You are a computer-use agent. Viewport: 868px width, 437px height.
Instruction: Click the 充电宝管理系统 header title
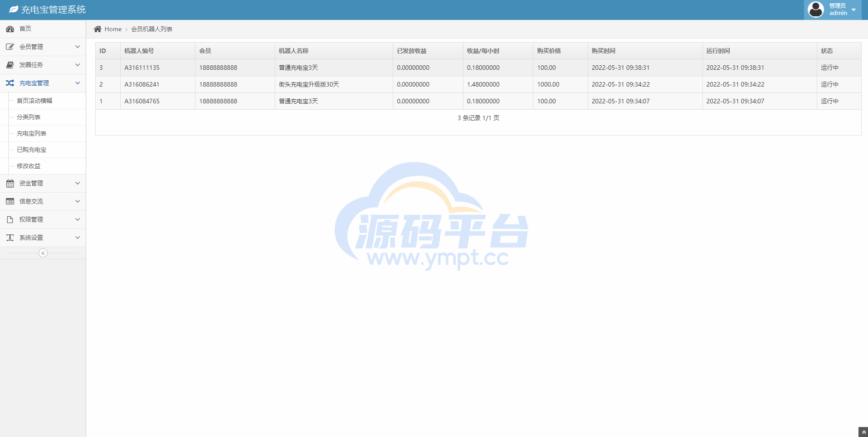point(53,10)
